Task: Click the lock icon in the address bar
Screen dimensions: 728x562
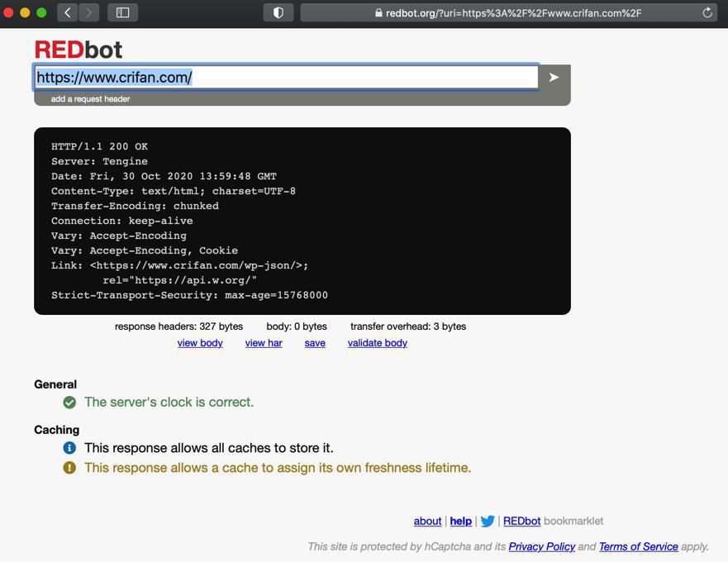Action: [x=378, y=13]
